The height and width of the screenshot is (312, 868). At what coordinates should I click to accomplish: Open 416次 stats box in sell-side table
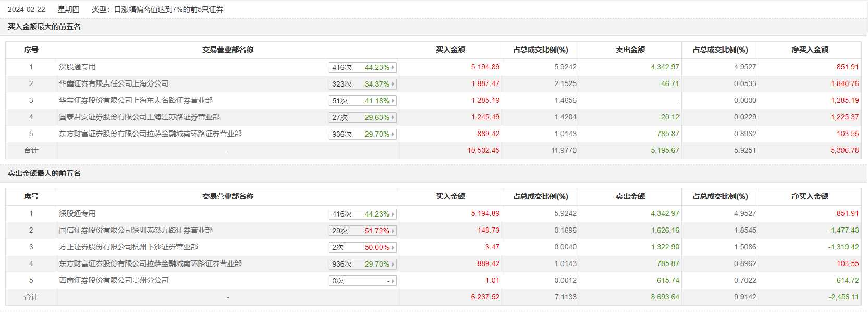coord(362,214)
